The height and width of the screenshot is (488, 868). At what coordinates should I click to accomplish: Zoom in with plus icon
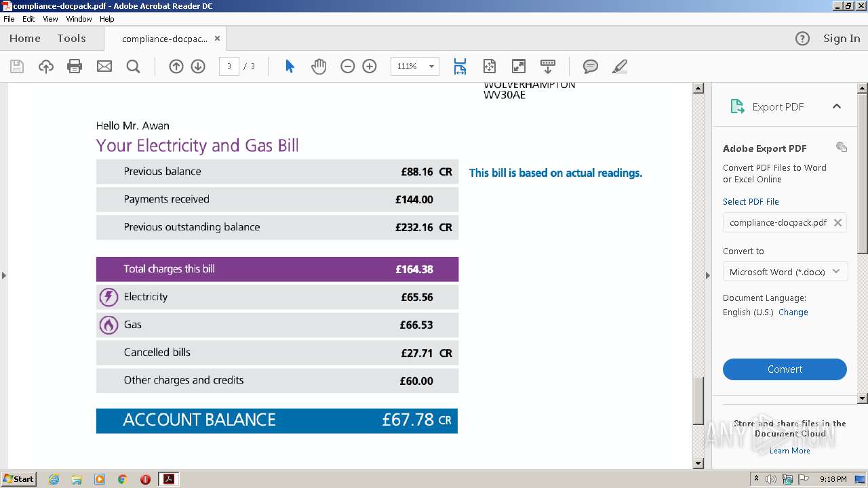[x=370, y=66]
